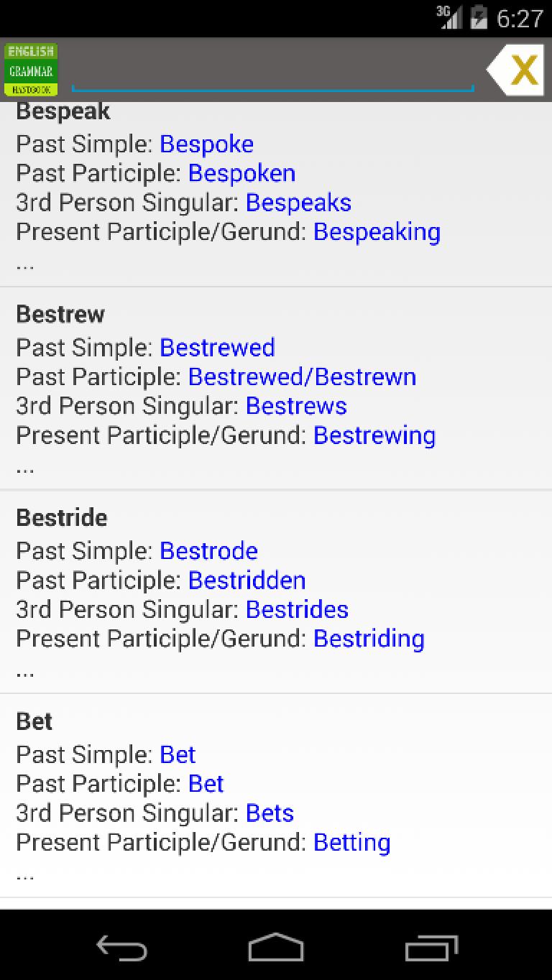Clear the search field with X button
This screenshot has width=552, height=980.
click(517, 70)
